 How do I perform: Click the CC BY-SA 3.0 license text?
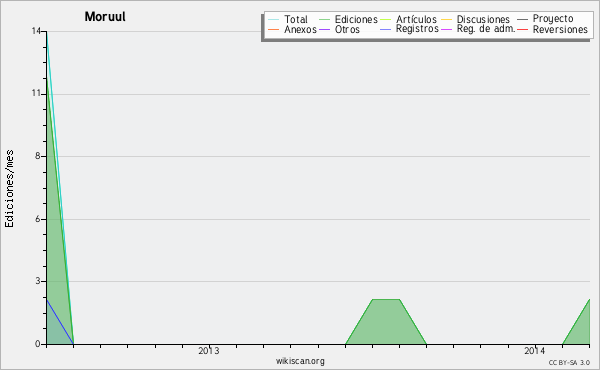click(569, 362)
